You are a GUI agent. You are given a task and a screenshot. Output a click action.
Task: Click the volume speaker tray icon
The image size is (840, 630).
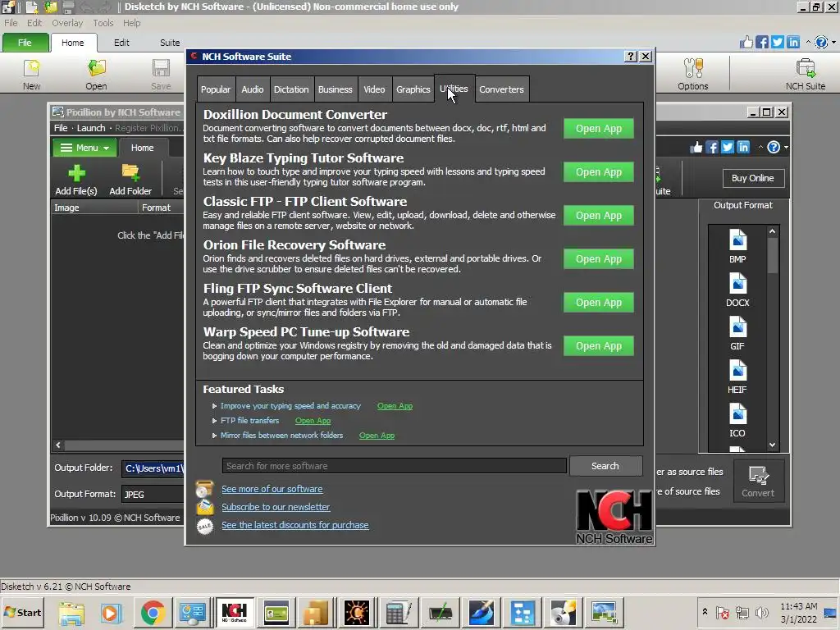click(x=760, y=612)
